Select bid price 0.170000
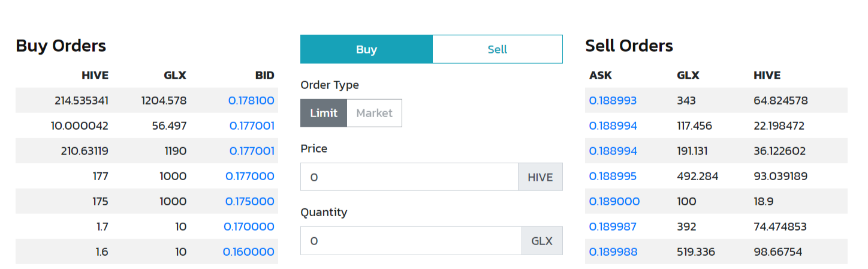This screenshot has width=868, height=269. tap(249, 226)
